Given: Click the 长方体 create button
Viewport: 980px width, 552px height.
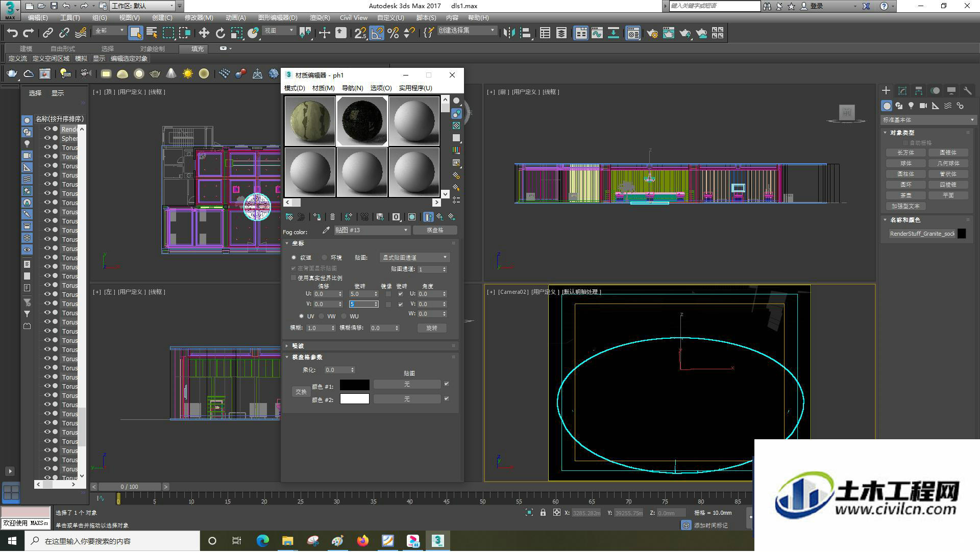Looking at the screenshot, I should click(x=905, y=153).
